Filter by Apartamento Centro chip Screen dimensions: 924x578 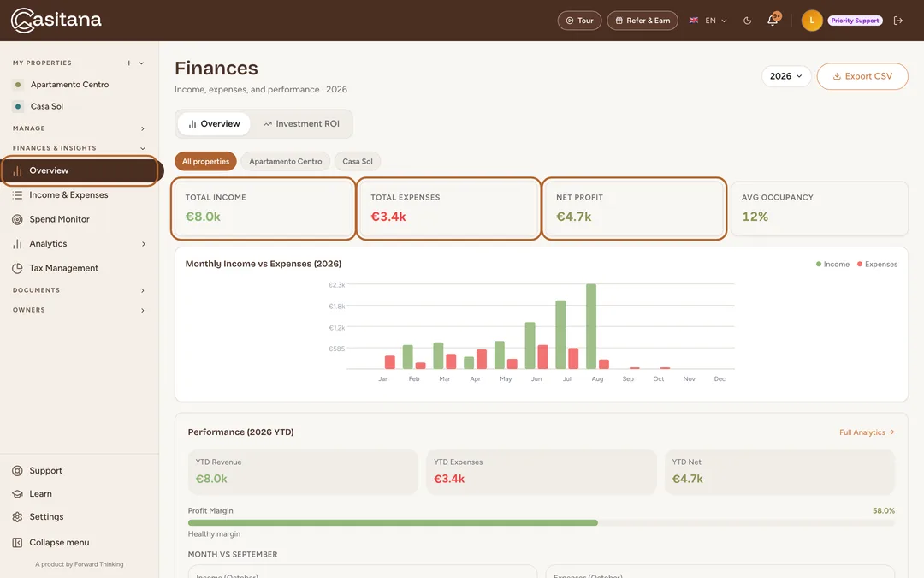click(285, 161)
